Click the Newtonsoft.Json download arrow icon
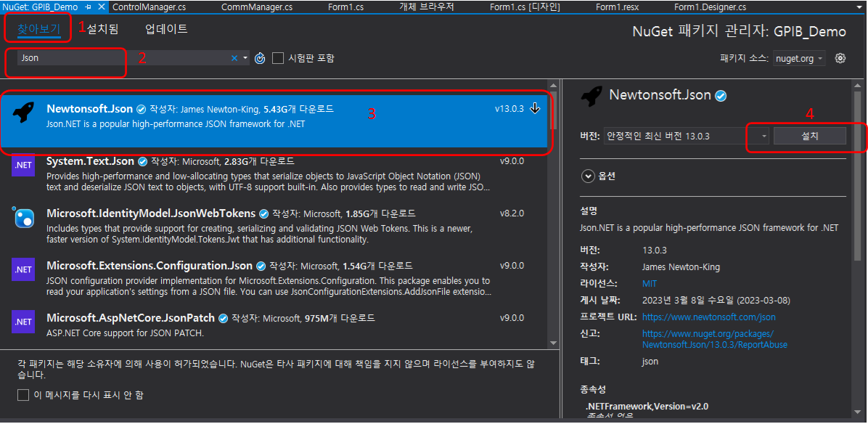Viewport: 868px width, 424px height. coord(535,108)
